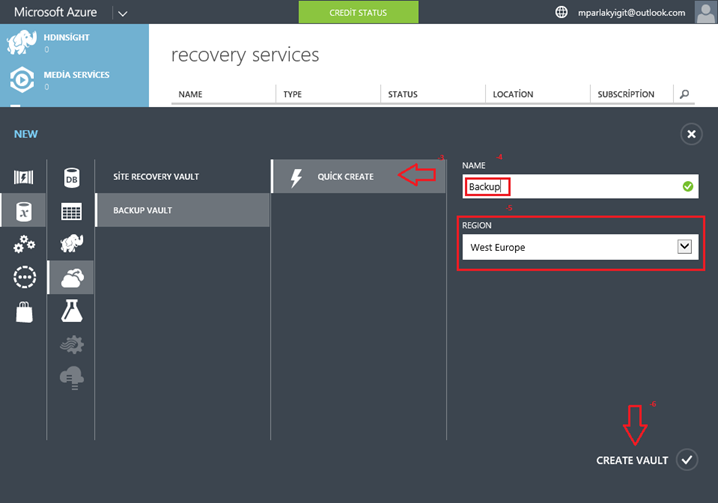Viewport: 718px width, 503px height.
Task: Choose the Quick Create option
Action: pos(358,176)
